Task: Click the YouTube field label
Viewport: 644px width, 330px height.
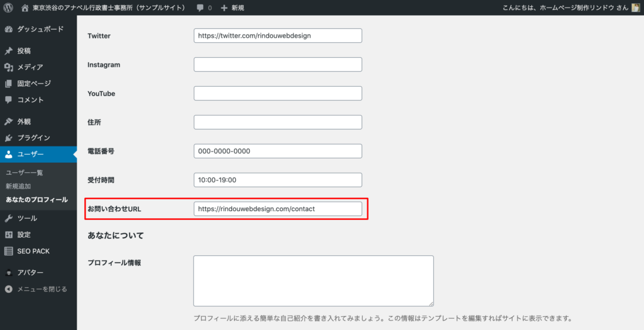Action: pyautogui.click(x=101, y=94)
